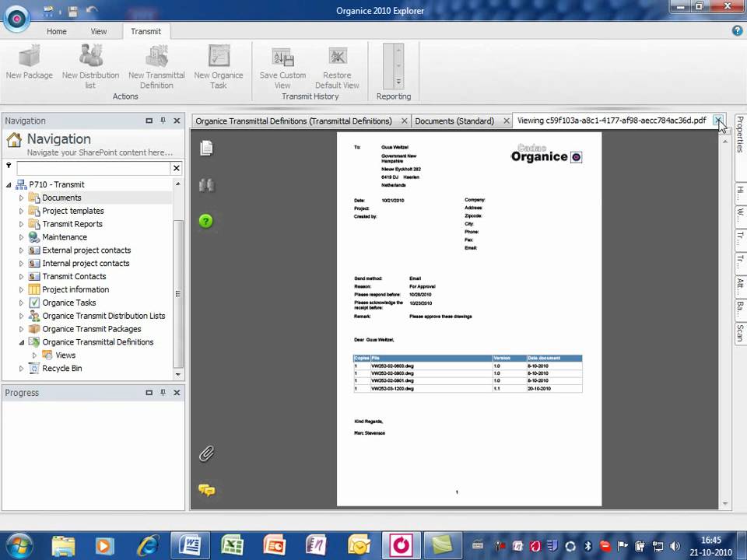Click the Organice application orb button

(x=16, y=19)
